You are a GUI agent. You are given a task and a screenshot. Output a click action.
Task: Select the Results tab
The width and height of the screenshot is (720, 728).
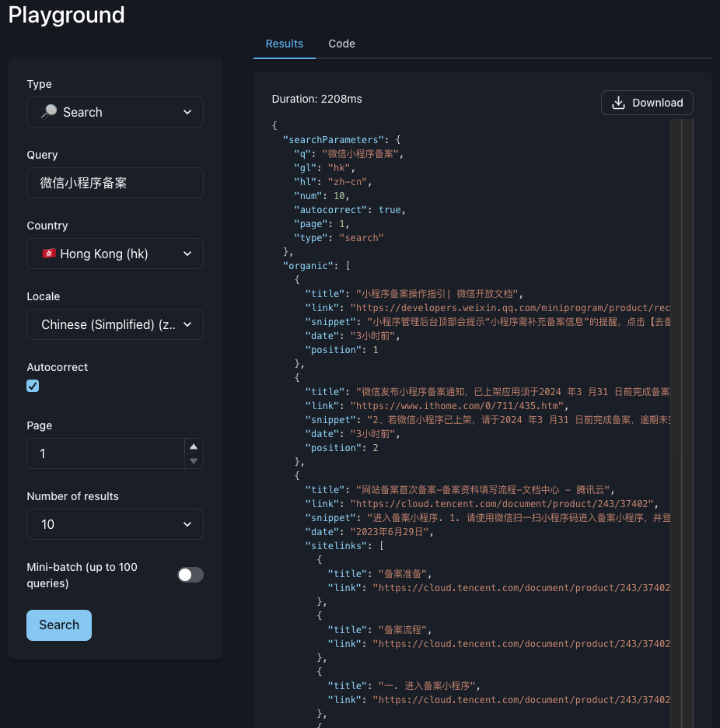285,44
